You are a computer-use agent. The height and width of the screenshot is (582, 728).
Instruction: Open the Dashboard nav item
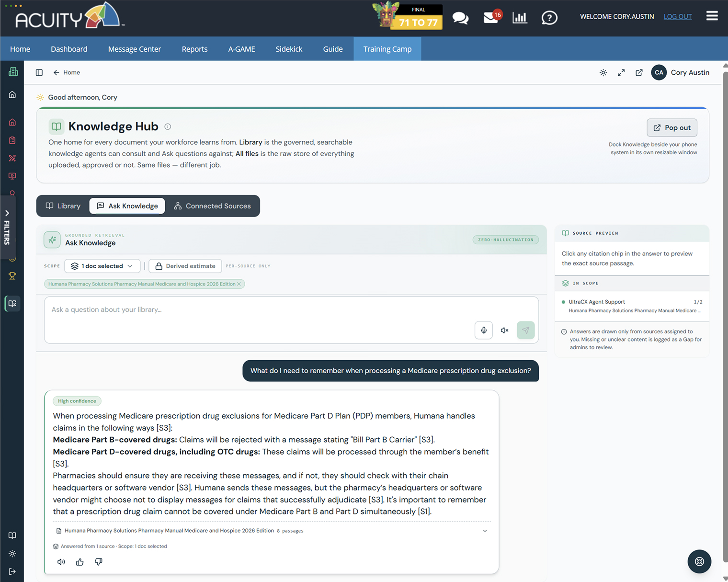[69, 49]
